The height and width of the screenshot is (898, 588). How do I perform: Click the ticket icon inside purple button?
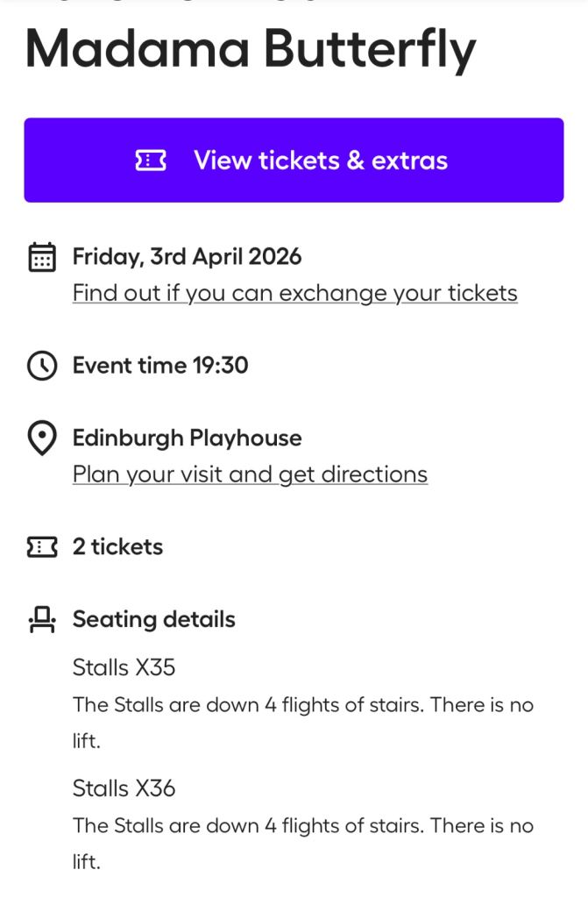tap(151, 160)
